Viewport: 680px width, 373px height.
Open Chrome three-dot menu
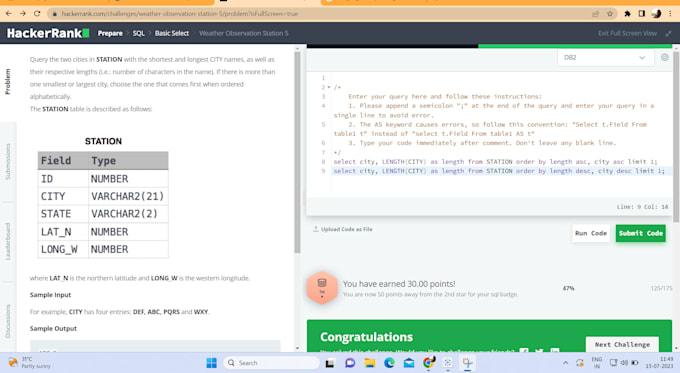670,14
